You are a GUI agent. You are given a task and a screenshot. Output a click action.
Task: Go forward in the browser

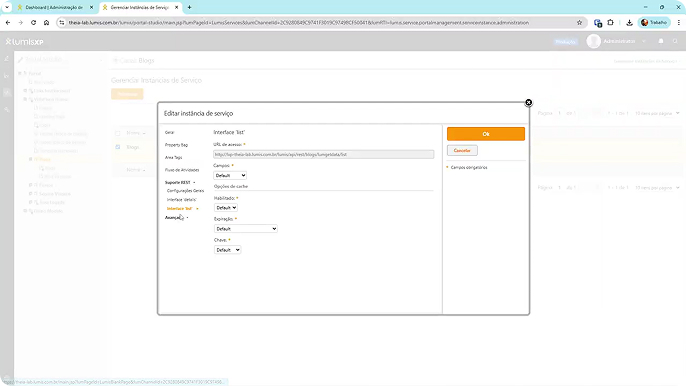tap(21, 22)
